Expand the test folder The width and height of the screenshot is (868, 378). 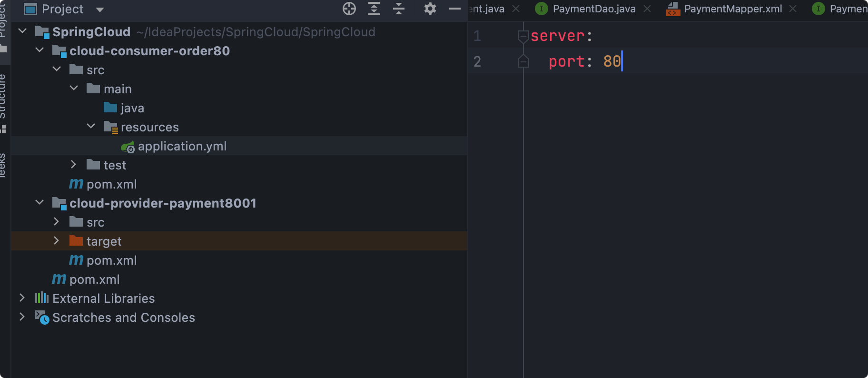(73, 165)
